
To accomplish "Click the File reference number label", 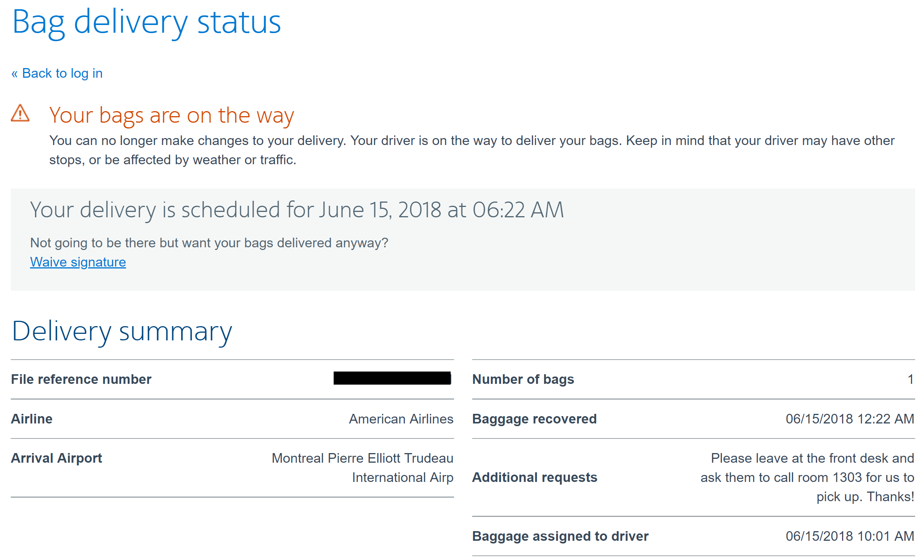I will pyautogui.click(x=81, y=379).
